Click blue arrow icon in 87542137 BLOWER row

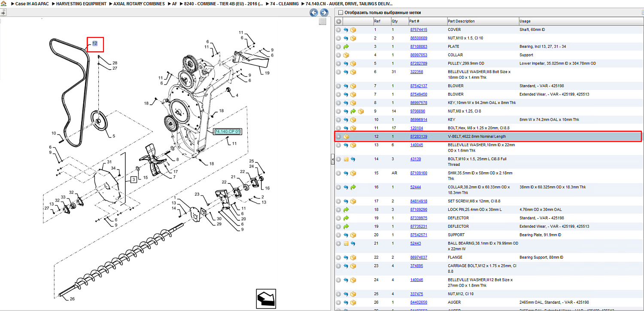coord(346,86)
